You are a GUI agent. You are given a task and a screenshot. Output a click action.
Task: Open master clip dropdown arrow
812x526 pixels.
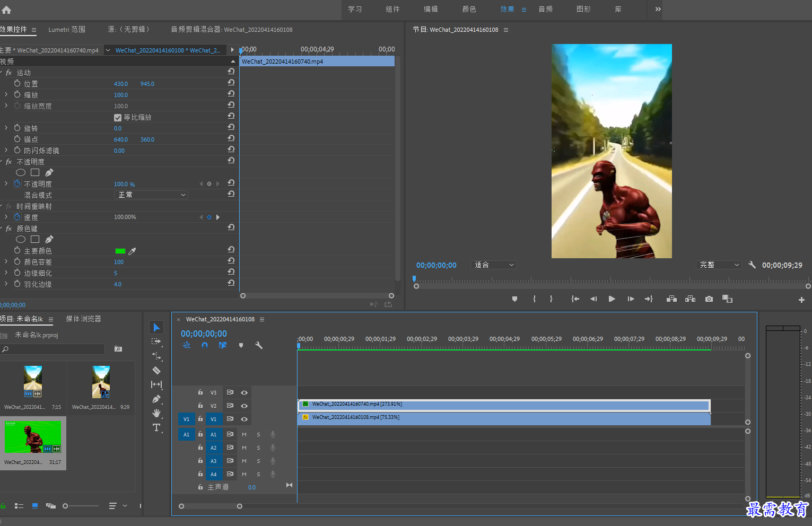tap(108, 50)
